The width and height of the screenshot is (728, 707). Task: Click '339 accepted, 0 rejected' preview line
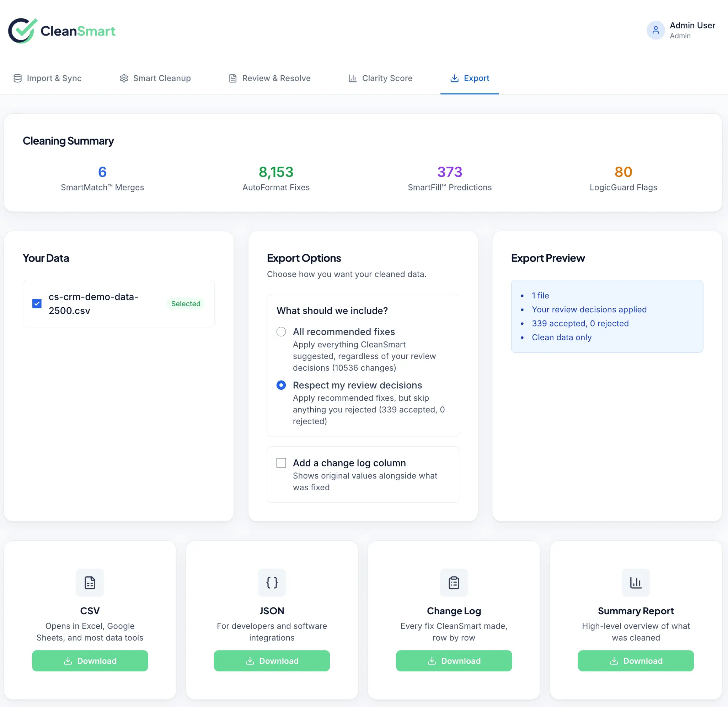580,323
